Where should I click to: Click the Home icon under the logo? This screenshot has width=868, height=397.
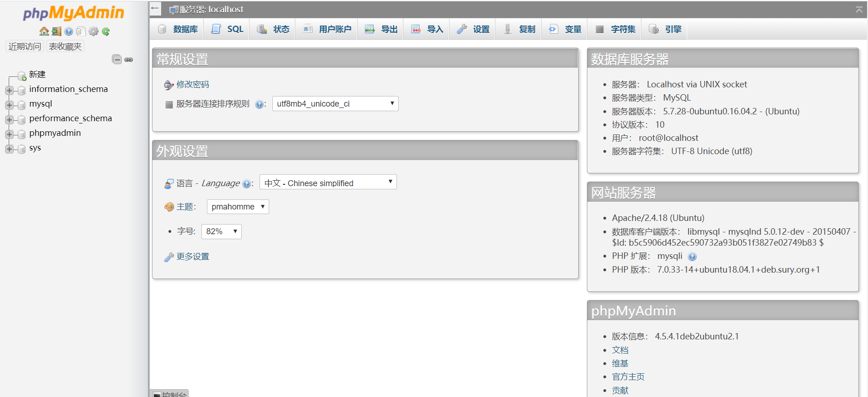coord(44,31)
